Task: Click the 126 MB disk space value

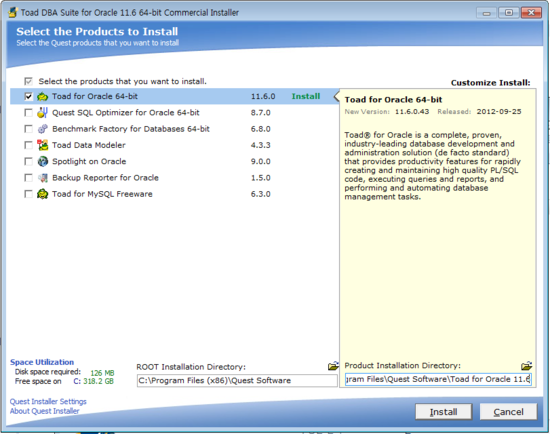Action: (102, 373)
